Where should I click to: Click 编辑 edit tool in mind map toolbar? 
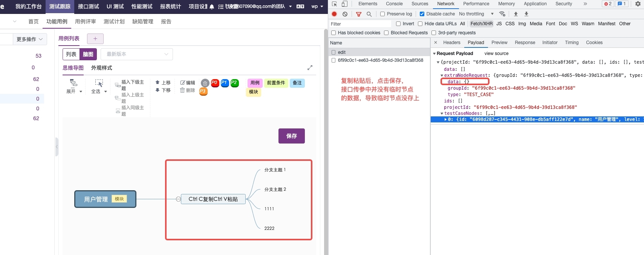188,82
